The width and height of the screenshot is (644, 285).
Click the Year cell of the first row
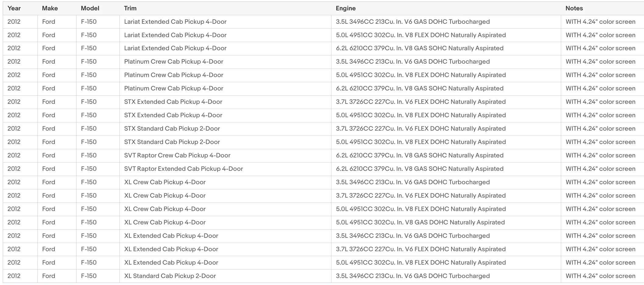click(20, 22)
